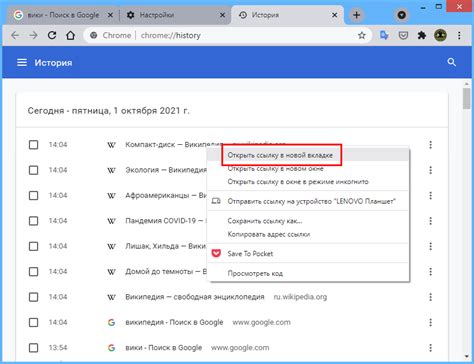Image resolution: width=474 pixels, height=364 pixels.
Task: Check the википедия - Поиск в Google box
Action: pos(33,322)
